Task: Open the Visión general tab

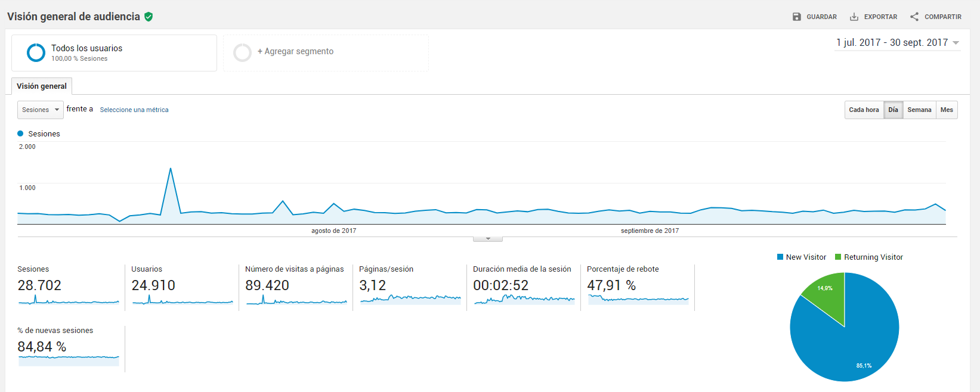Action: (x=42, y=86)
